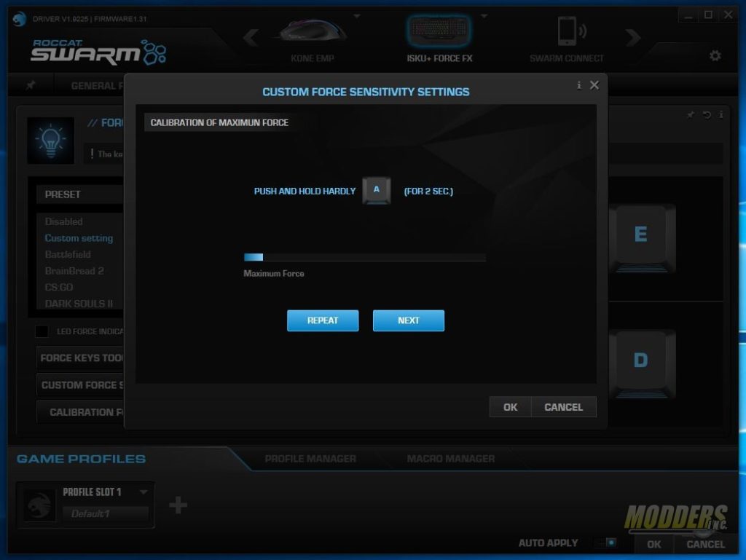Close the Custom Force Sensitivity dialog

point(594,85)
